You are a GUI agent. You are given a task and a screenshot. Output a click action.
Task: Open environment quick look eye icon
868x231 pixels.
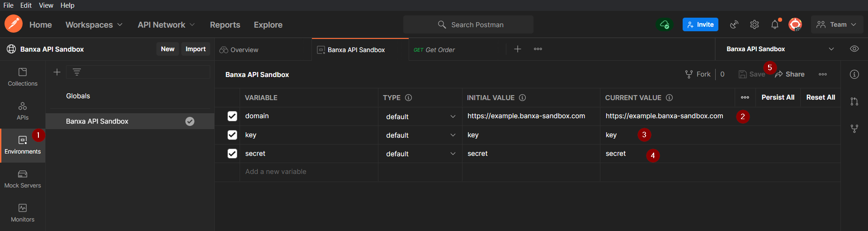click(854, 49)
